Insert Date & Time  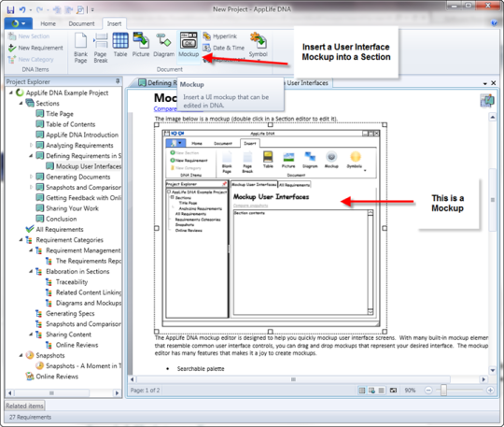point(224,48)
